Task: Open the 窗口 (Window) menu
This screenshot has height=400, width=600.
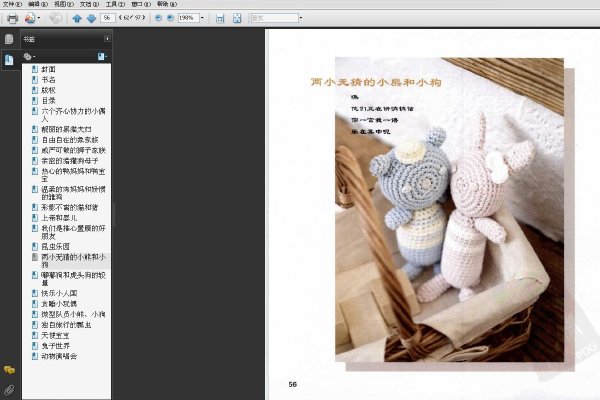Action: (x=141, y=4)
